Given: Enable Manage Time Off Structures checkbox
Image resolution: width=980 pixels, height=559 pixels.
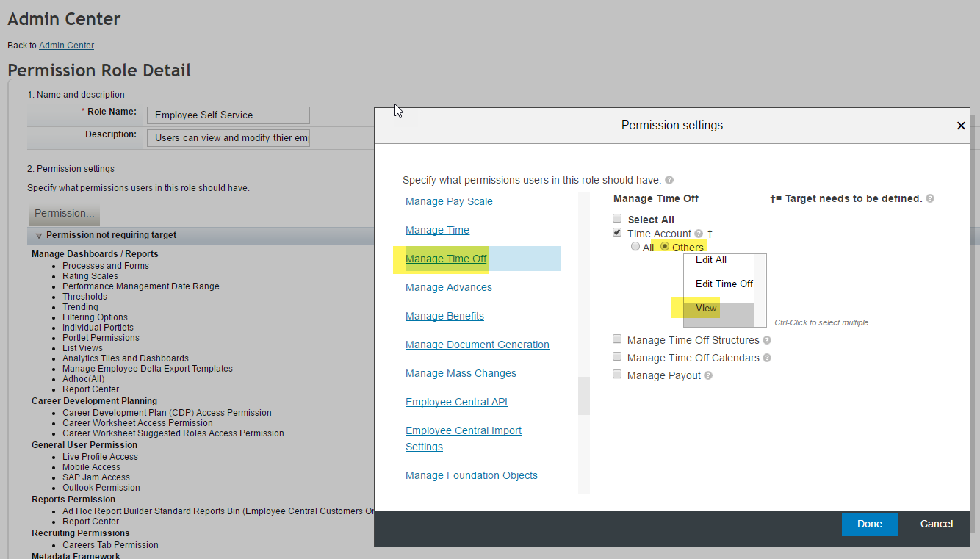Looking at the screenshot, I should [617, 339].
